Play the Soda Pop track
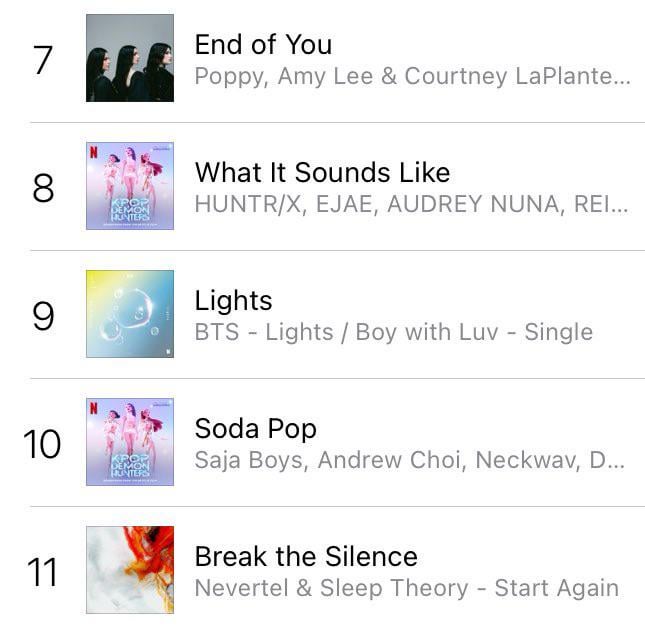The image size is (645, 630). [x=255, y=428]
